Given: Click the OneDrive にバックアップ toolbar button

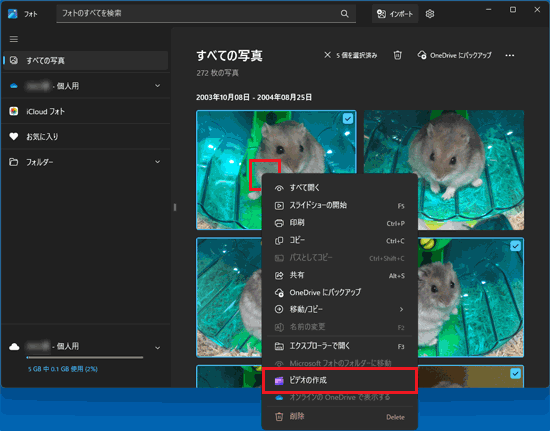Looking at the screenshot, I should pyautogui.click(x=455, y=55).
